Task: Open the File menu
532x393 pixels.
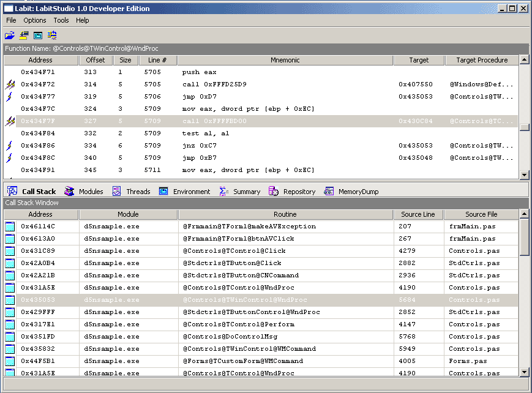Action: [11, 20]
